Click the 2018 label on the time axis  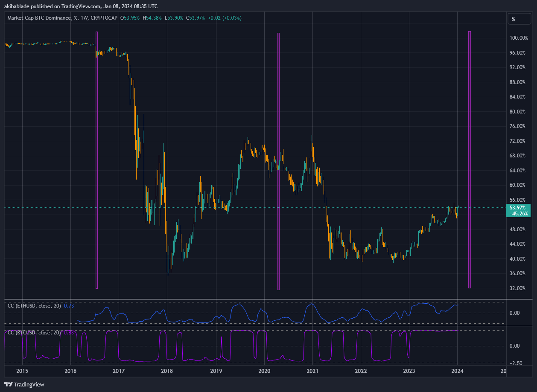(167, 370)
